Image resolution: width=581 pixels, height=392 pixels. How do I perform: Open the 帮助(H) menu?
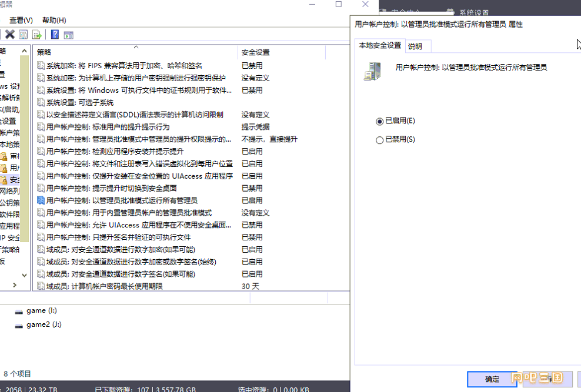54,20
